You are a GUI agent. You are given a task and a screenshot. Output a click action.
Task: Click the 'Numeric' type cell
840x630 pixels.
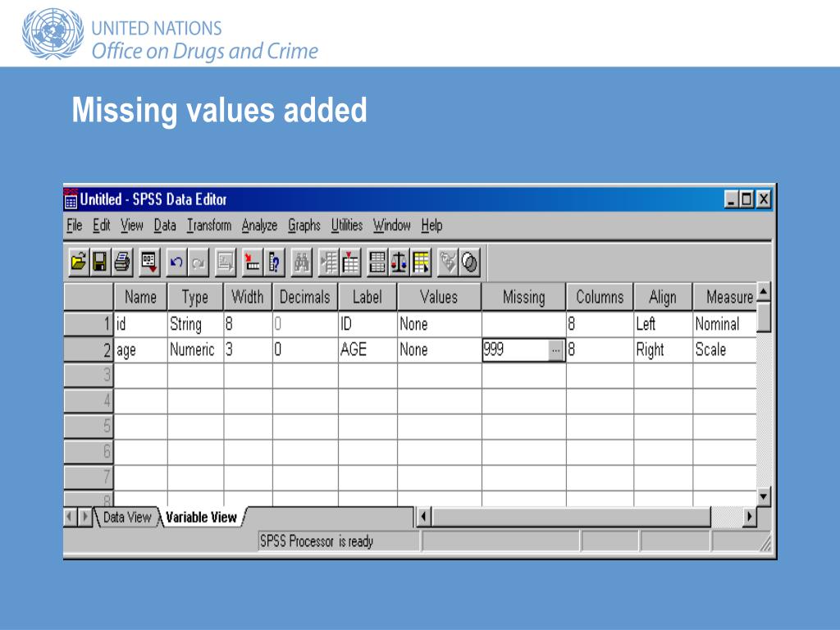tap(195, 349)
